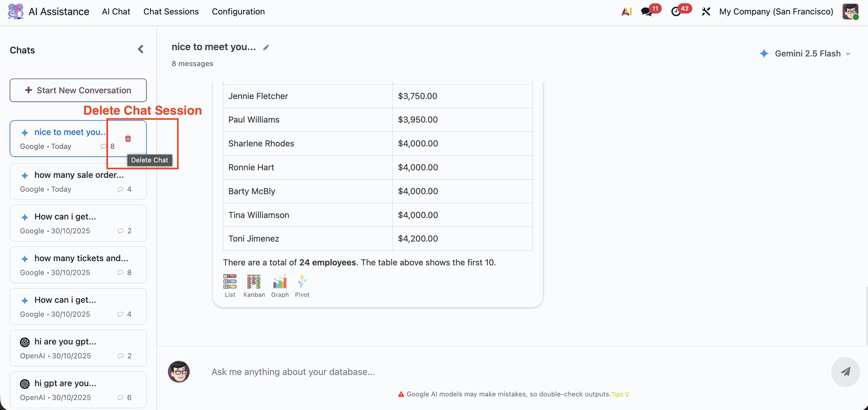868x410 pixels.
Task: Open activities clock with 42 badge
Action: tap(676, 12)
